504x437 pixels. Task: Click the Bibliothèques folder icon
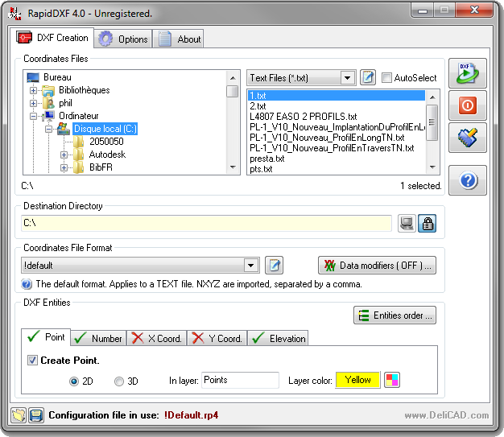coord(48,90)
